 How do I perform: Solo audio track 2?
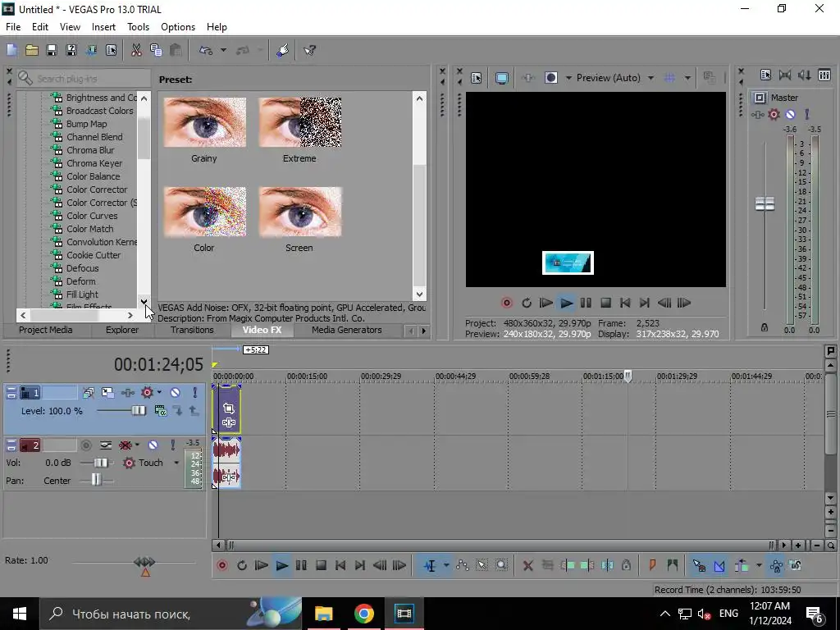[172, 445]
